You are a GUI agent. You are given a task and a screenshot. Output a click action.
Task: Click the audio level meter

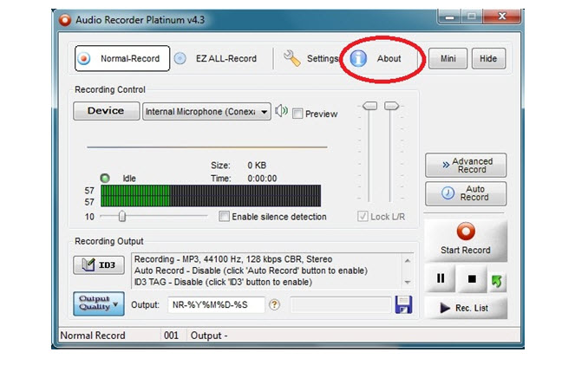coord(211,196)
